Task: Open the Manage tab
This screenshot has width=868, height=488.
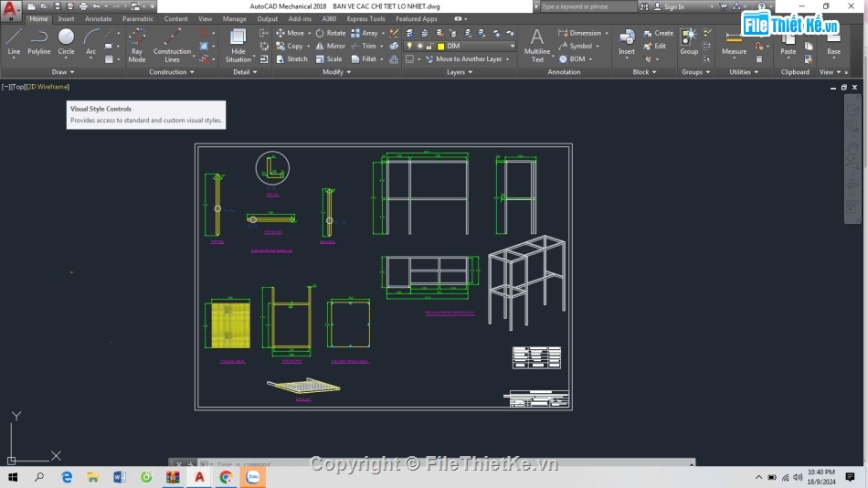Action: 234,19
